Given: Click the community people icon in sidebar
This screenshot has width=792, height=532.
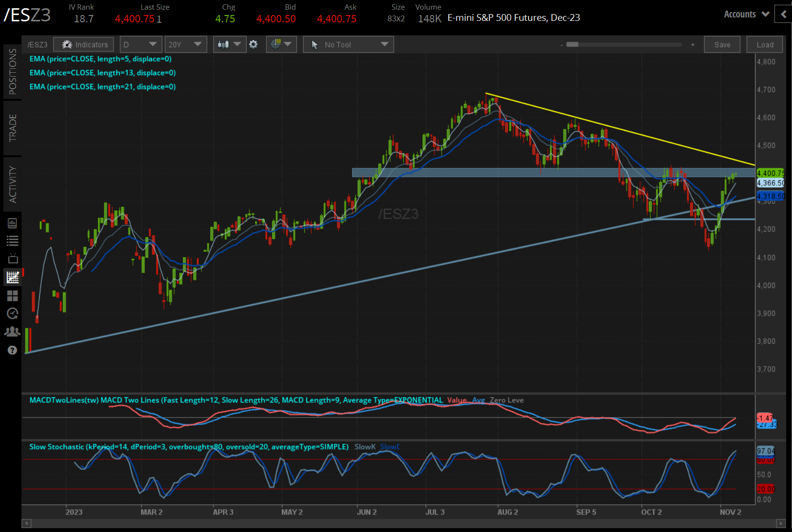Looking at the screenshot, I should point(13,331).
